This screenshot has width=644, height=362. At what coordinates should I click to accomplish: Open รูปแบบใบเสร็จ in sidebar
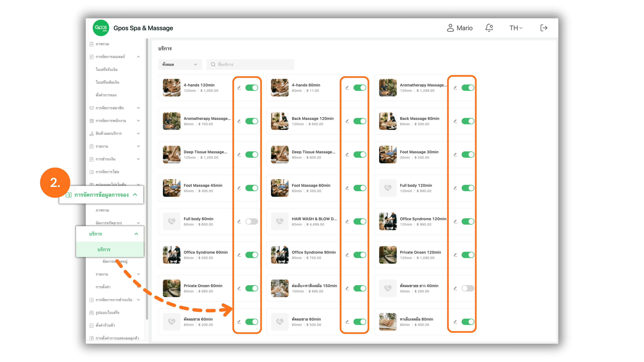104,313
